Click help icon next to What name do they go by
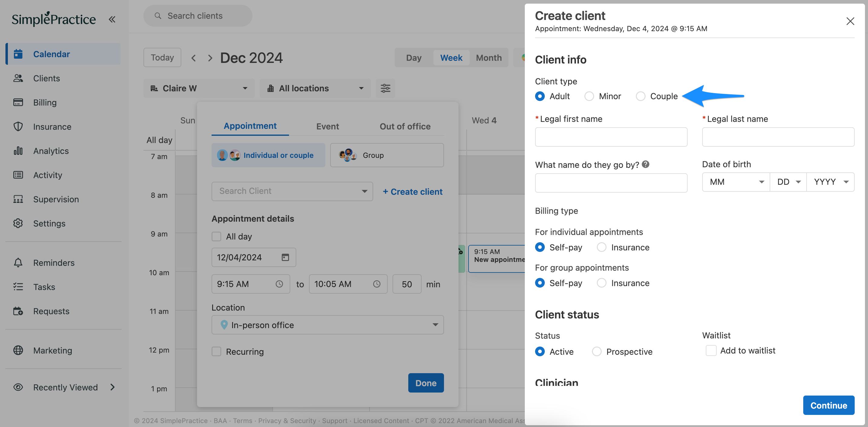 coord(646,164)
